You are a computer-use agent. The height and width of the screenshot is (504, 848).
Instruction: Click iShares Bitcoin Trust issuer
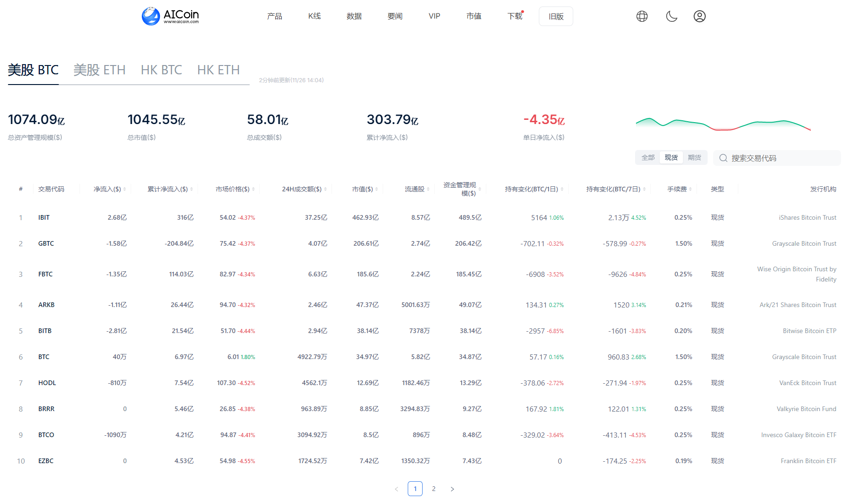click(808, 217)
